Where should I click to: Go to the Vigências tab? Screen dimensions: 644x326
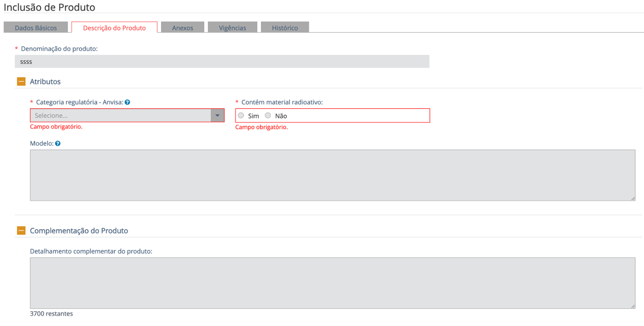[233, 28]
